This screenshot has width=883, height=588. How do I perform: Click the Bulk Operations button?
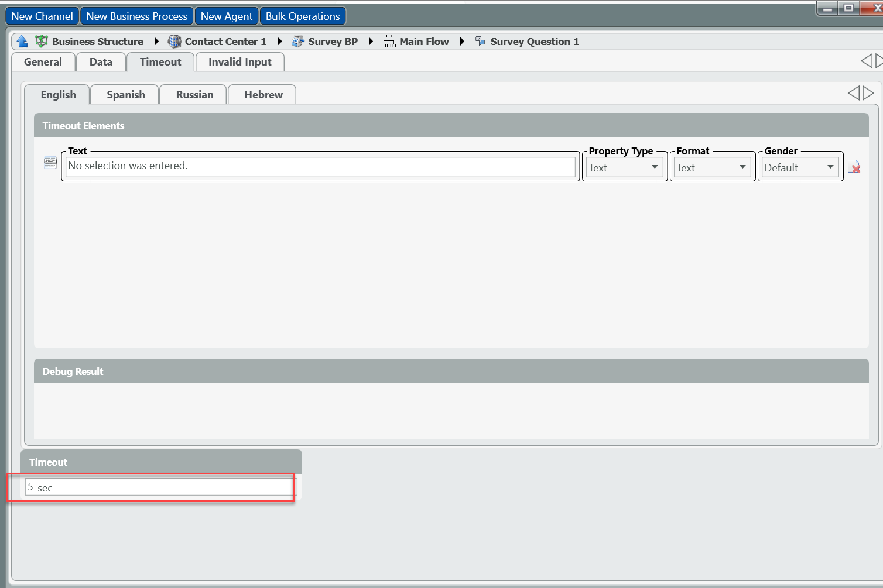coord(302,16)
